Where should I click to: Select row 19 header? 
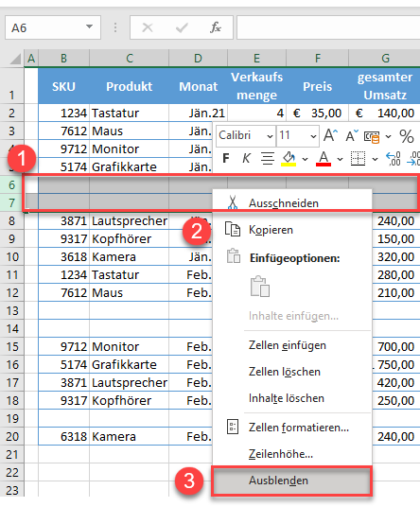click(x=11, y=419)
